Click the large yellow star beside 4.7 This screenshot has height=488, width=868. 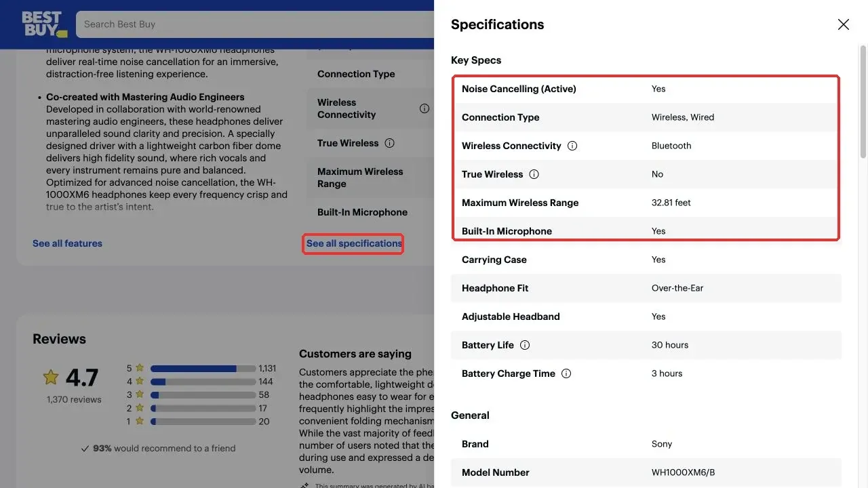pyautogui.click(x=51, y=377)
